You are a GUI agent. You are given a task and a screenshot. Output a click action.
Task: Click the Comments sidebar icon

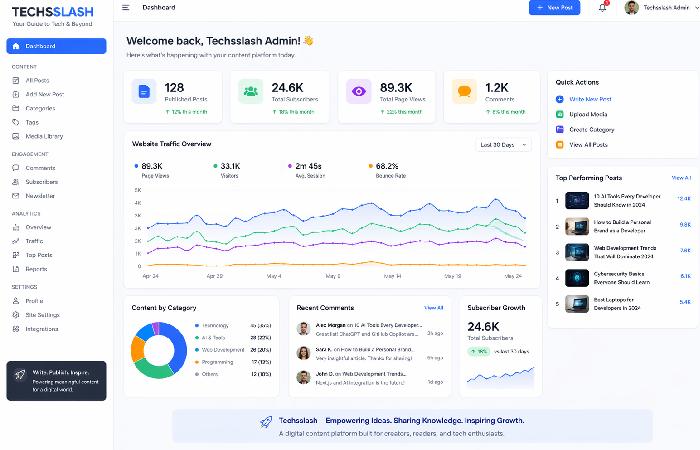point(16,168)
